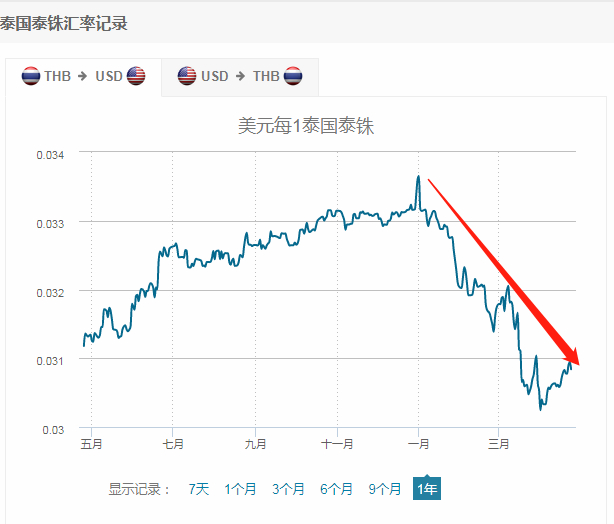
Task: Click US flag icon in USD→THB tab
Action: [187, 77]
